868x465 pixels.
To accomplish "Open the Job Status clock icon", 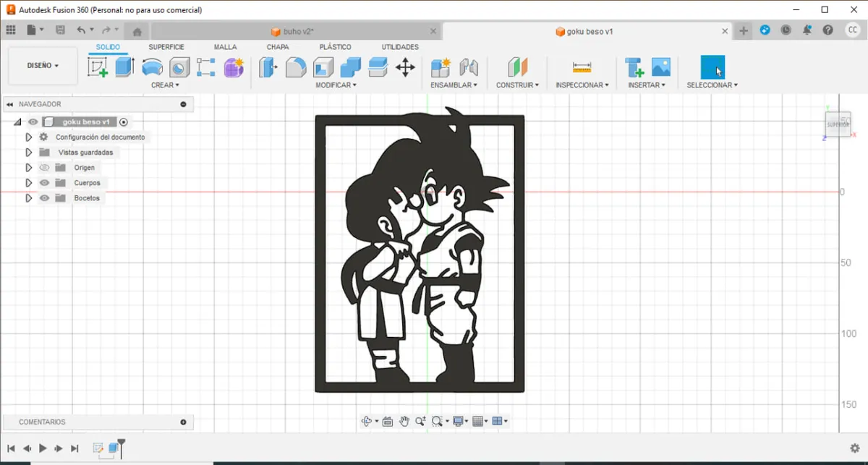I will pyautogui.click(x=786, y=30).
